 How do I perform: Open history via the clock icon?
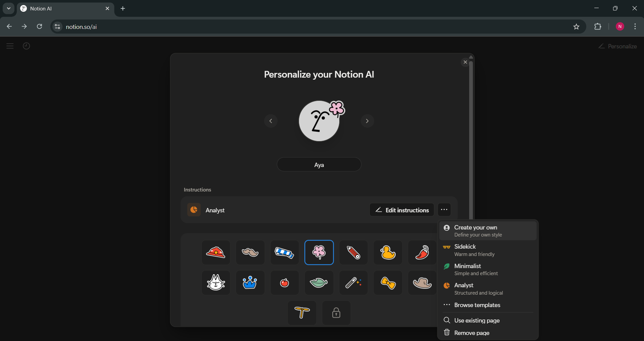[x=27, y=46]
